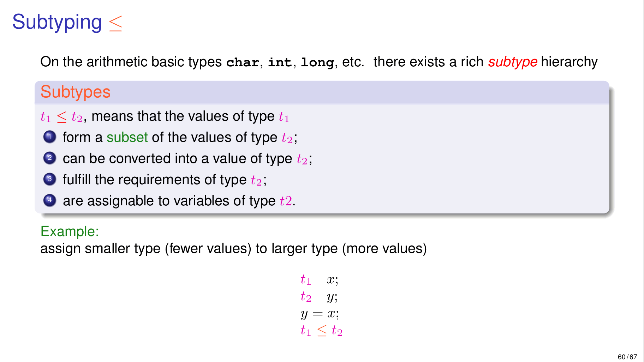Click the bold keyword long

317,62
